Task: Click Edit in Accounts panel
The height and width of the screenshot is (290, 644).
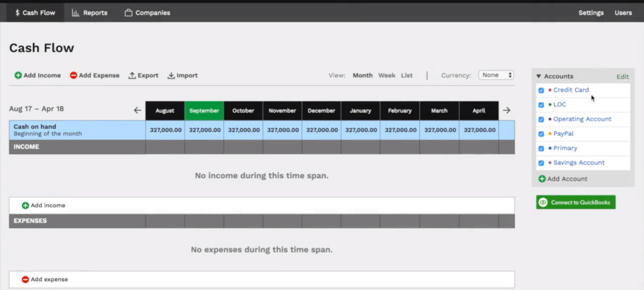Action: click(623, 77)
